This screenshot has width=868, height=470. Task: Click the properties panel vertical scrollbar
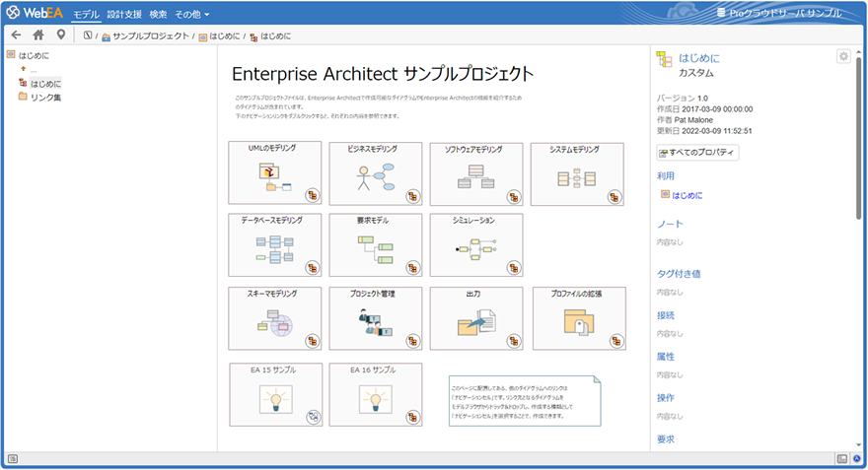(x=858, y=138)
